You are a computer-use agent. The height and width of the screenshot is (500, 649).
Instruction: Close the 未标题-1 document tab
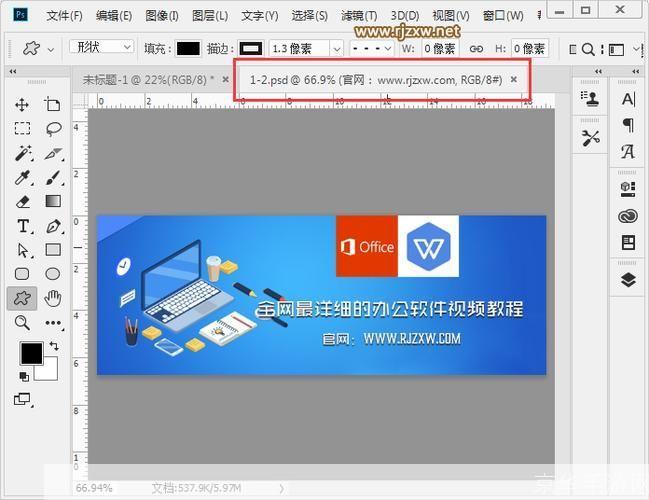click(x=226, y=79)
